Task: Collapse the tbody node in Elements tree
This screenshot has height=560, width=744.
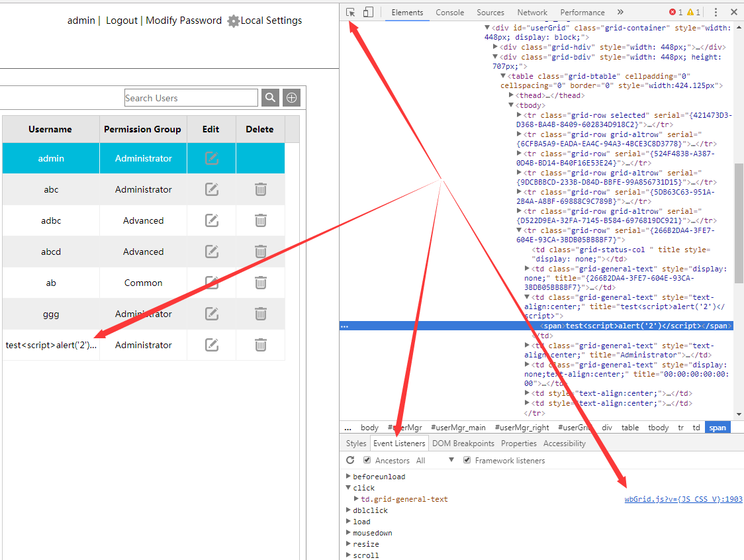Action: pyautogui.click(x=511, y=105)
